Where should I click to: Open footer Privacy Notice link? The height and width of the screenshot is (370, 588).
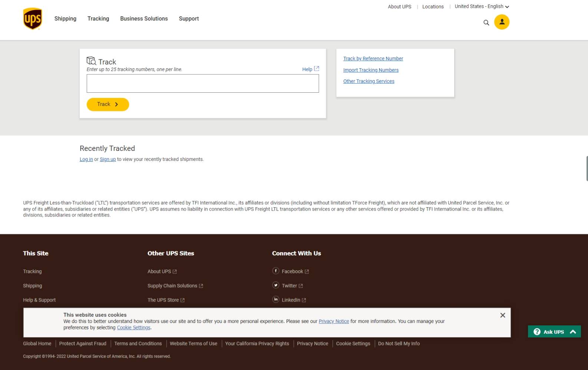(313, 344)
